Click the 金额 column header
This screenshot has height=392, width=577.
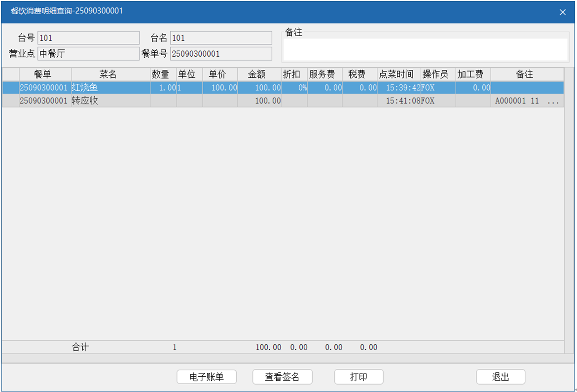pyautogui.click(x=256, y=74)
